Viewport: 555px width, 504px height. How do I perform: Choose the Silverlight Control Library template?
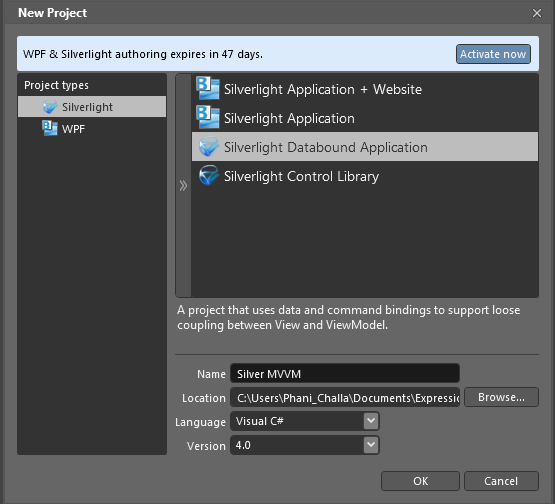coord(365,176)
